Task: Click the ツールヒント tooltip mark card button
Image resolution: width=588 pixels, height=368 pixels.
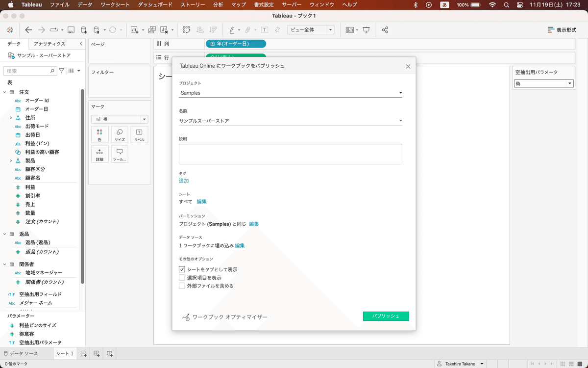Action: pyautogui.click(x=120, y=155)
